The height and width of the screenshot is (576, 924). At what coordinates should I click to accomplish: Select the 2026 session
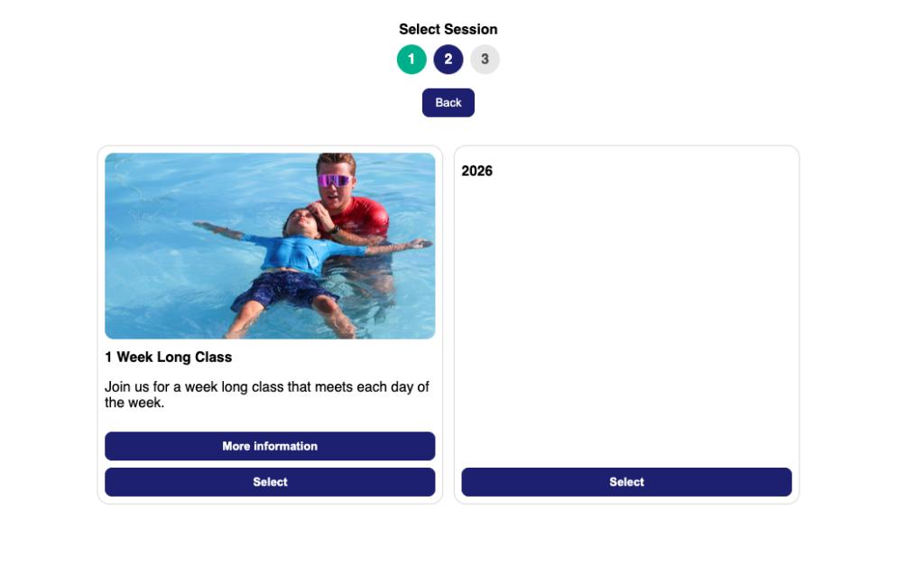click(x=626, y=482)
